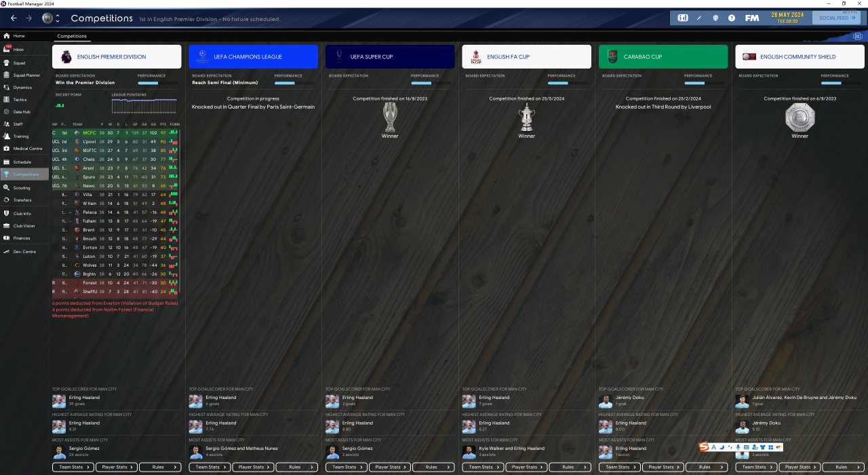The image size is (868, 475).
Task: Select SheffU row in league table
Action: coord(115,292)
